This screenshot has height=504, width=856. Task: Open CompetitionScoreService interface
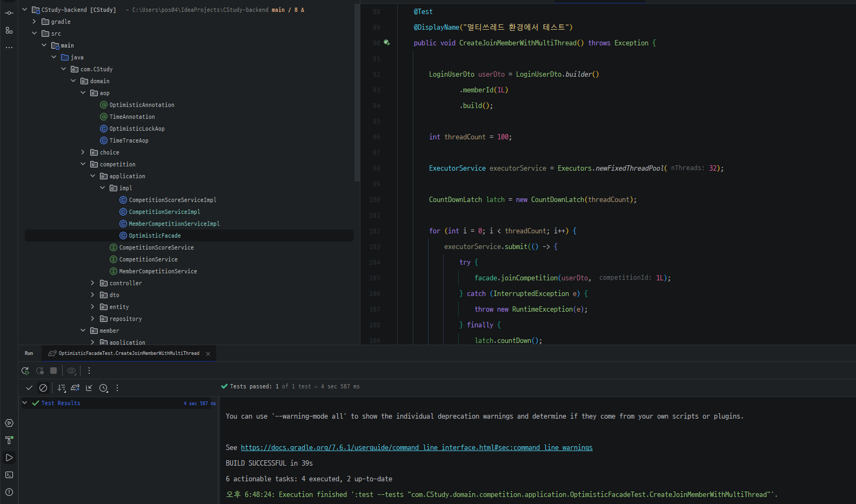(x=156, y=247)
